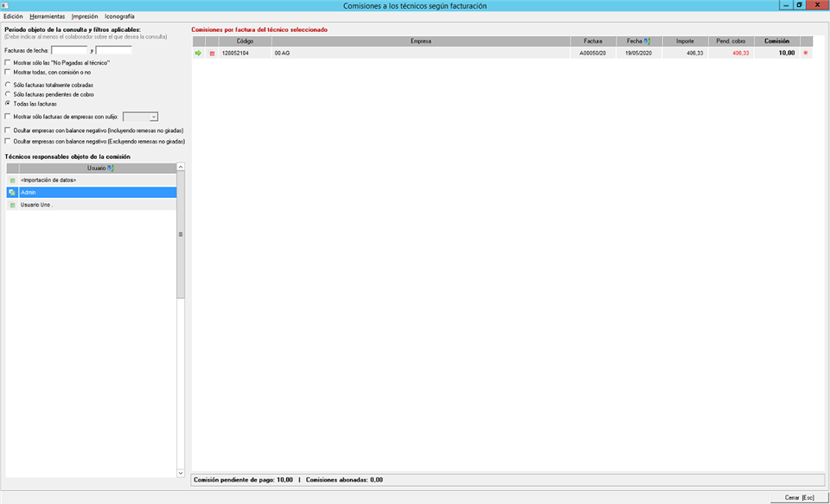Open the company suffix dropdown
Viewport: 830px width, 504px height.
[x=153, y=116]
